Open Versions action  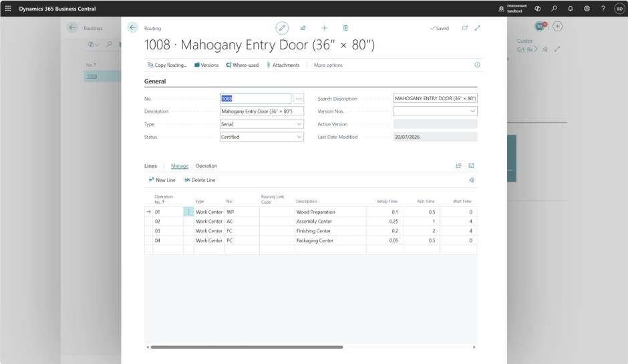click(x=206, y=65)
